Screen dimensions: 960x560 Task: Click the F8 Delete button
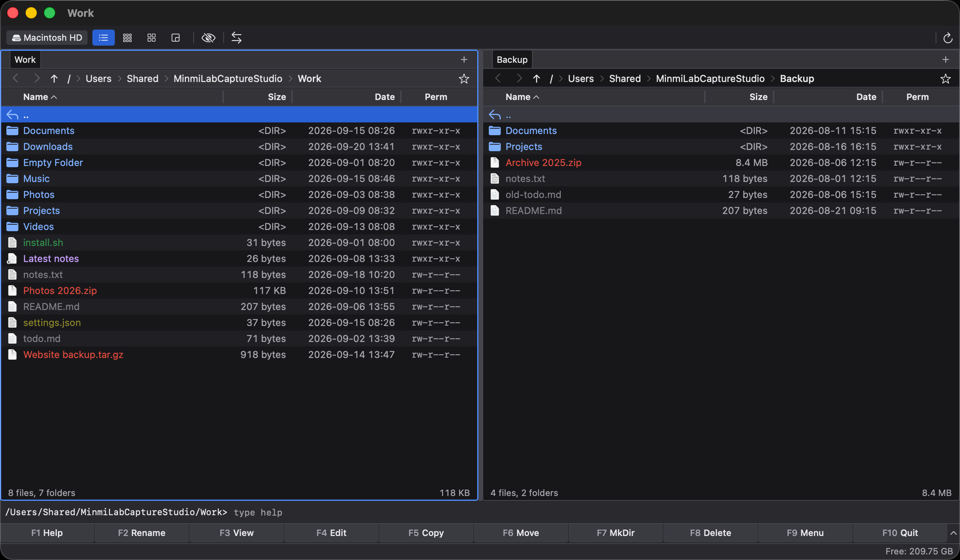tap(710, 533)
